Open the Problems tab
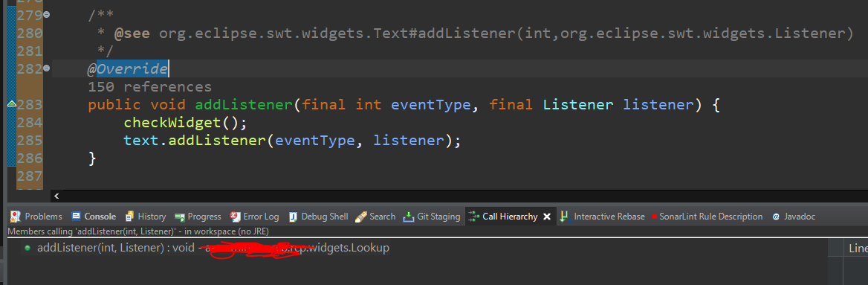This screenshot has width=868, height=285. coord(36,217)
